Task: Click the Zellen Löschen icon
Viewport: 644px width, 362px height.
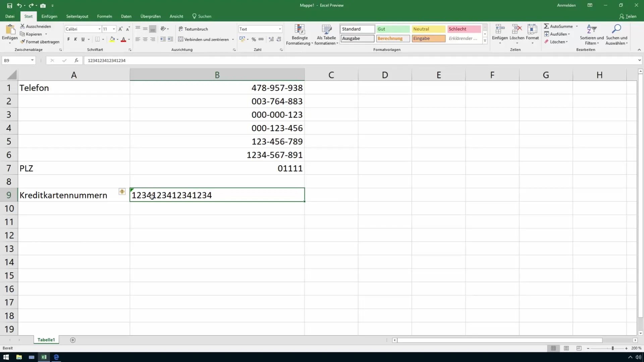Action: 517,29
